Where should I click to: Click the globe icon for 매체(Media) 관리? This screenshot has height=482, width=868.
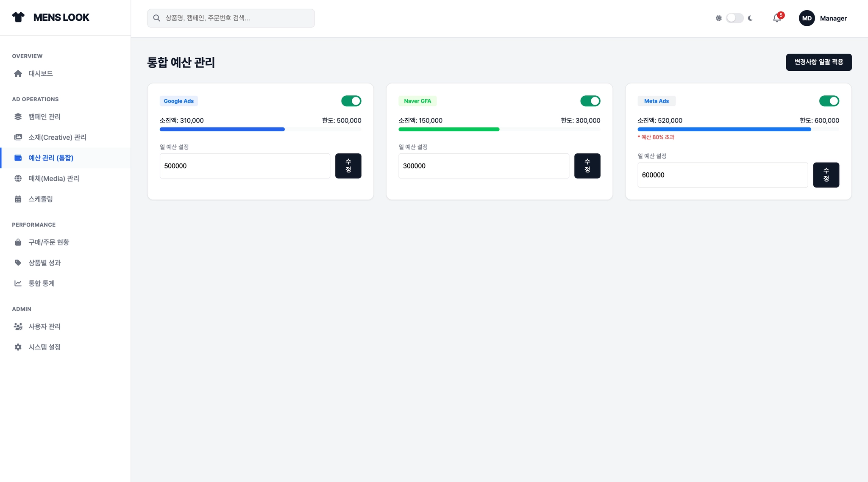(18, 179)
